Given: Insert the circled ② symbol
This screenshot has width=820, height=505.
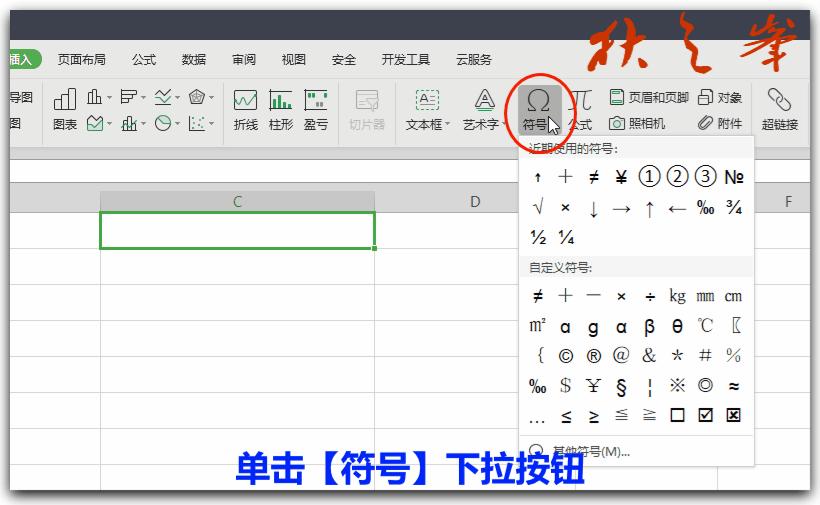Looking at the screenshot, I should [x=677, y=177].
